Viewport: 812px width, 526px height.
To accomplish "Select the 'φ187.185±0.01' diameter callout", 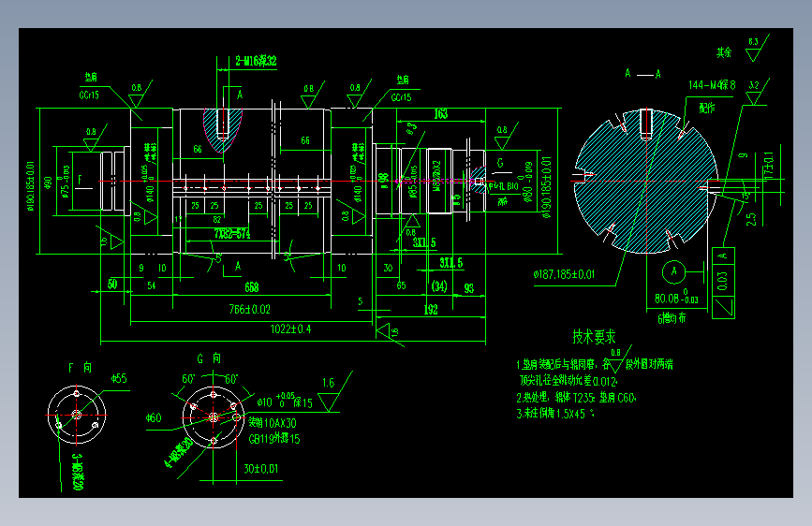I will [564, 274].
